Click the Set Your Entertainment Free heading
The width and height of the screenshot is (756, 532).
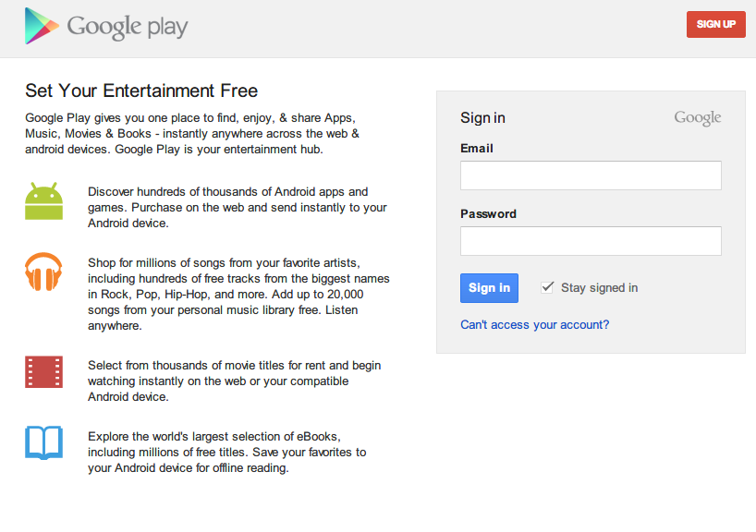coord(141,91)
